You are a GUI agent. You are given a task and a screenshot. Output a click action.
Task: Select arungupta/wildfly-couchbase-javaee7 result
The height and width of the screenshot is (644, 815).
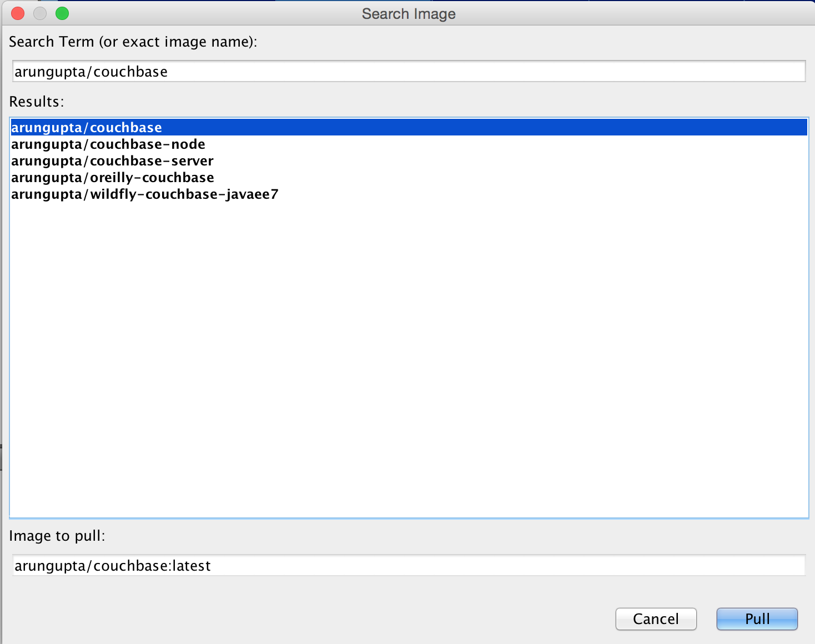(409, 194)
